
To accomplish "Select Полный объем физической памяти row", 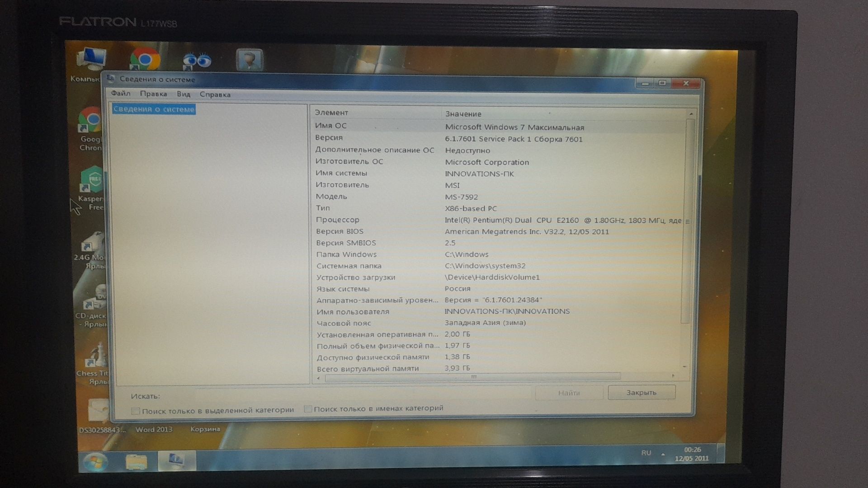I will [x=497, y=346].
